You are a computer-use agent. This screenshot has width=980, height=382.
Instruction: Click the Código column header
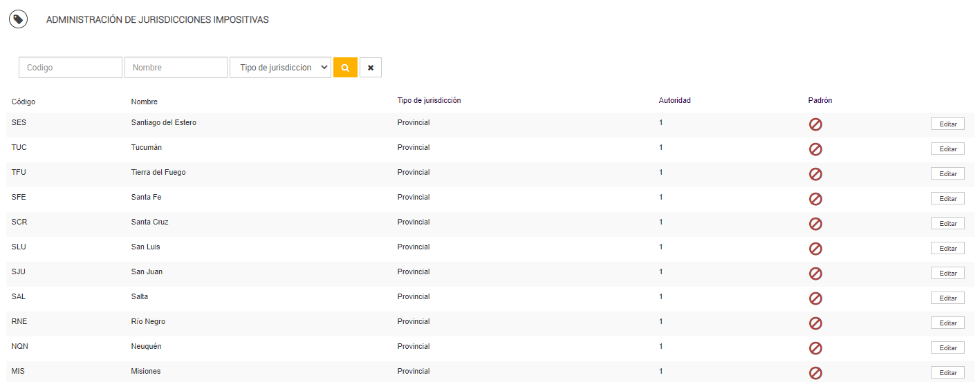24,102
